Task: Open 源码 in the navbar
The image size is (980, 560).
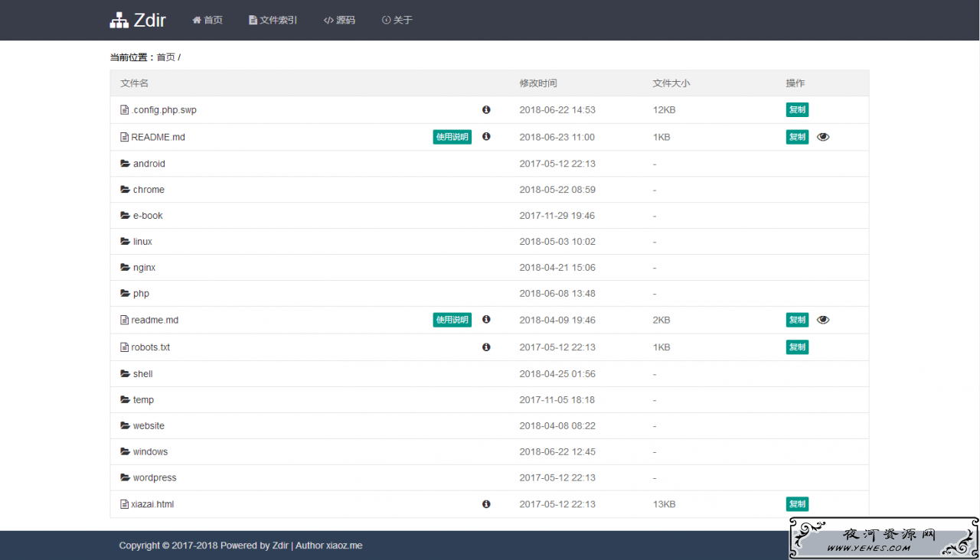Action: pyautogui.click(x=339, y=20)
